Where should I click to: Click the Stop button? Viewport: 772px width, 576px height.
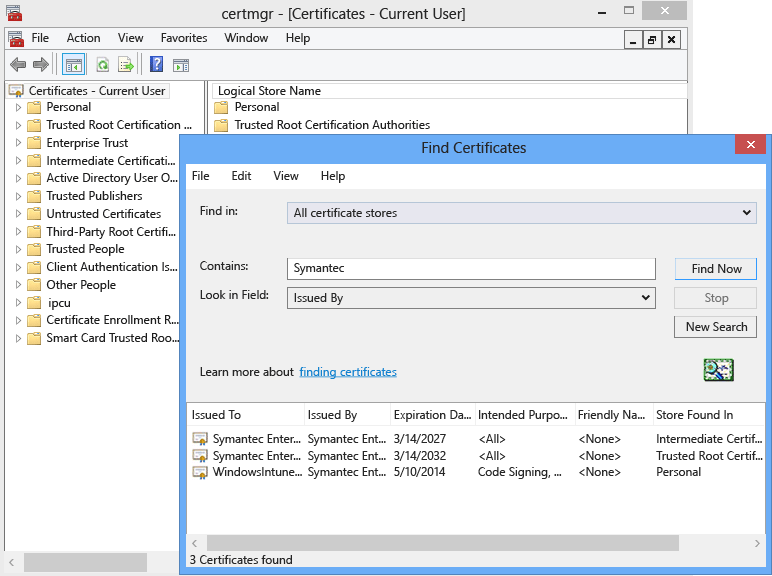(x=715, y=298)
